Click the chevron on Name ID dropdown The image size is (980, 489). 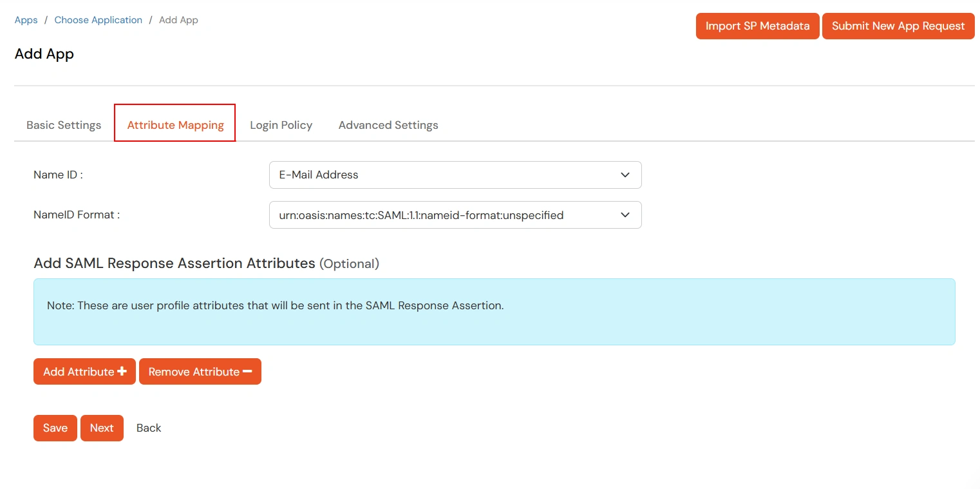(624, 175)
